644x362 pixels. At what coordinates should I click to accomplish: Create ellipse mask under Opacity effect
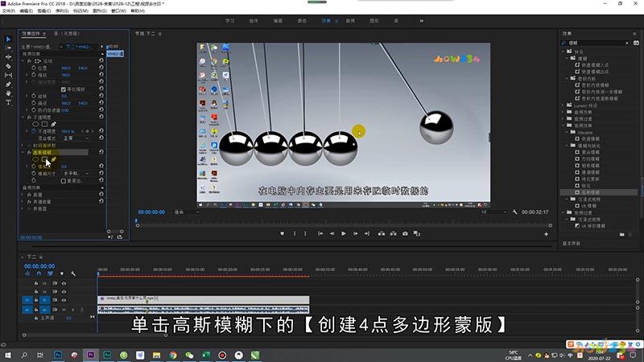[x=35, y=124]
